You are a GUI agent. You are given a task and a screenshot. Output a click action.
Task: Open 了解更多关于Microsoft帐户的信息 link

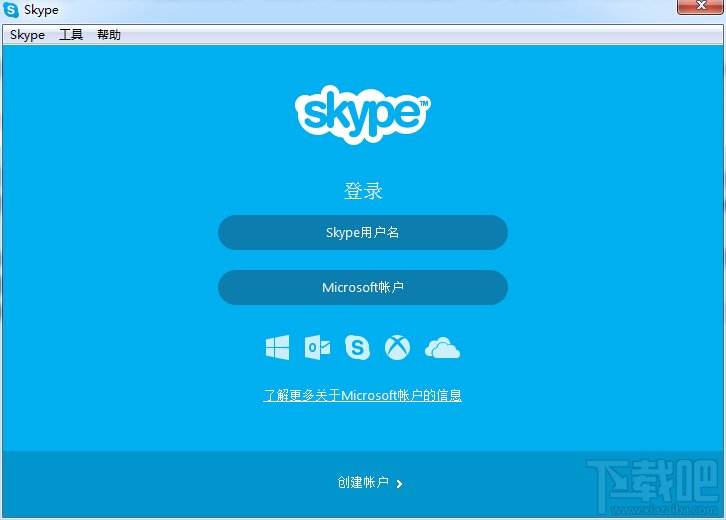pyautogui.click(x=363, y=395)
